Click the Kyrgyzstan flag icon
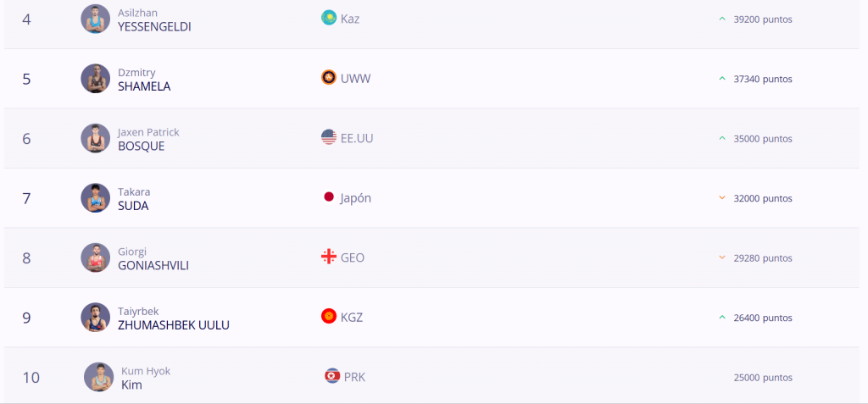Viewport: 868px width, 404px height. [x=329, y=317]
